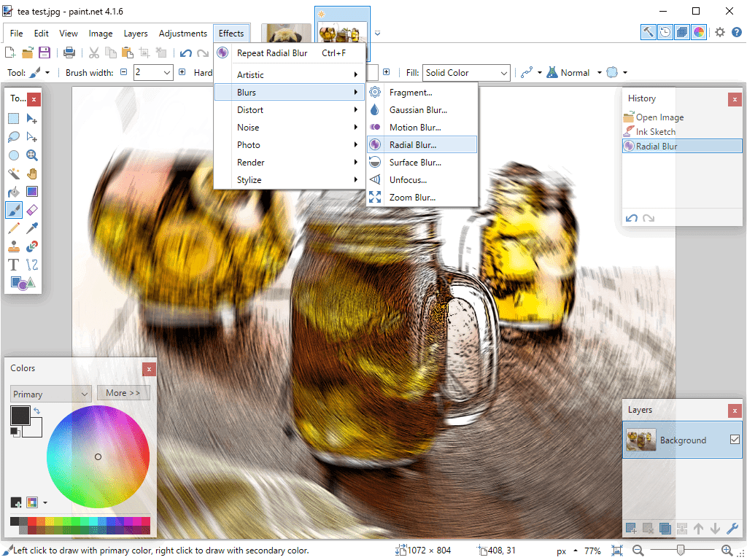Open the Fill Solid Color dropdown

466,72
